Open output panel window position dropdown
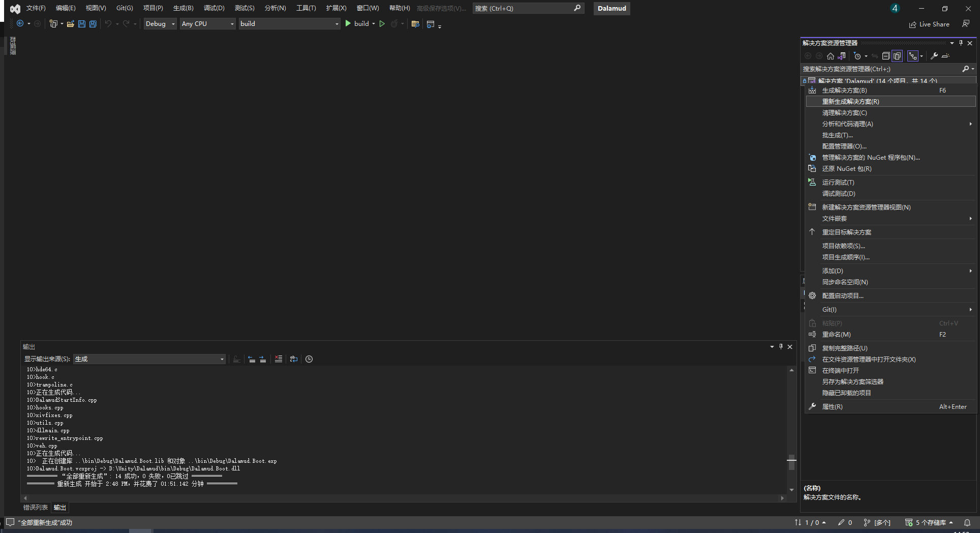The width and height of the screenshot is (980, 533). (x=772, y=346)
